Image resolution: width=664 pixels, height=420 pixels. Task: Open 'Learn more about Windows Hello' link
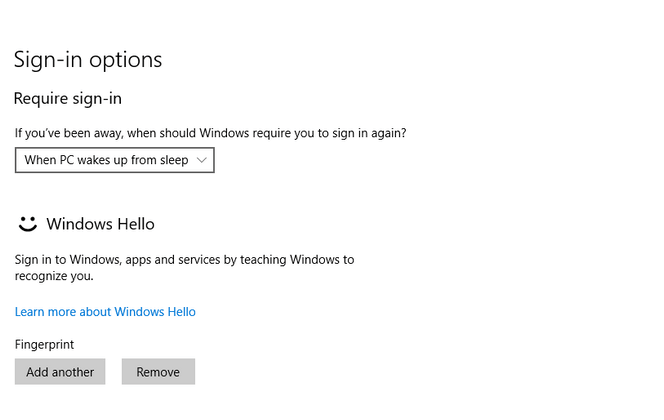105,312
